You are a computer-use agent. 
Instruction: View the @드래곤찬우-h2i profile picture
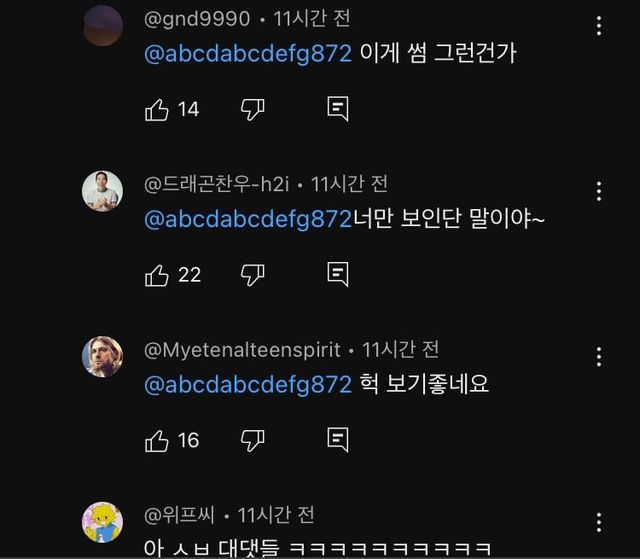pos(102,191)
